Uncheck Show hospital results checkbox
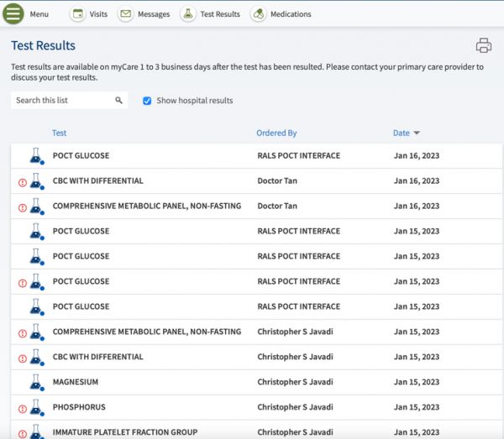 [147, 101]
